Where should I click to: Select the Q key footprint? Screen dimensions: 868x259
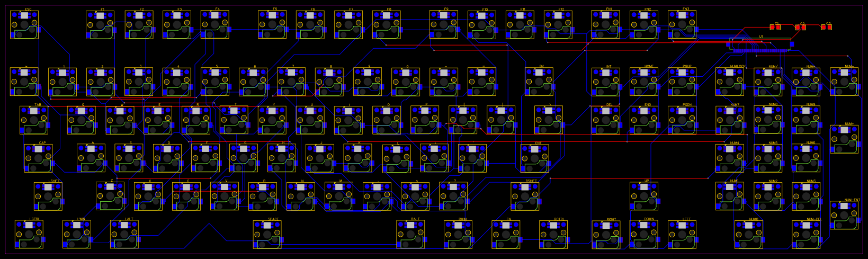tap(82, 120)
